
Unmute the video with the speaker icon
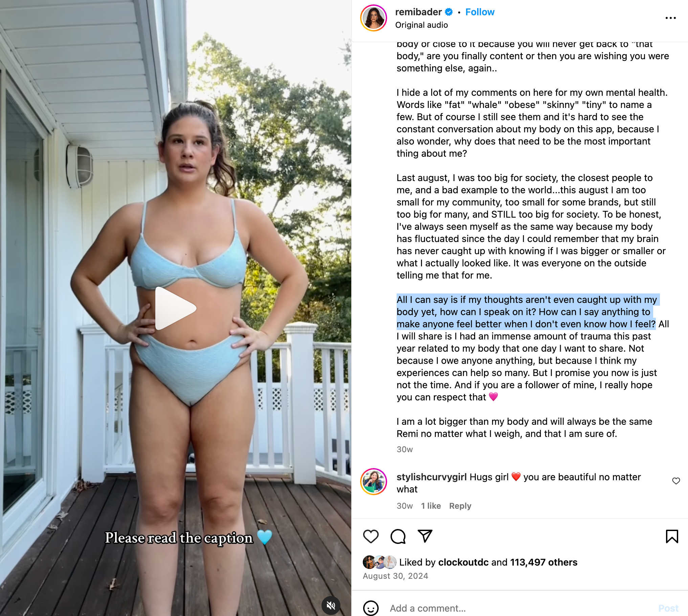point(331,605)
